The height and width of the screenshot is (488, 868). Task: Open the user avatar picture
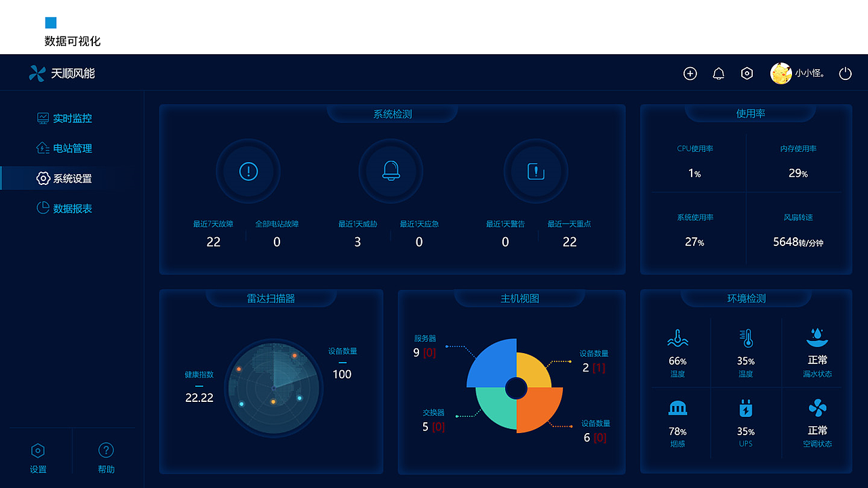[x=781, y=73]
